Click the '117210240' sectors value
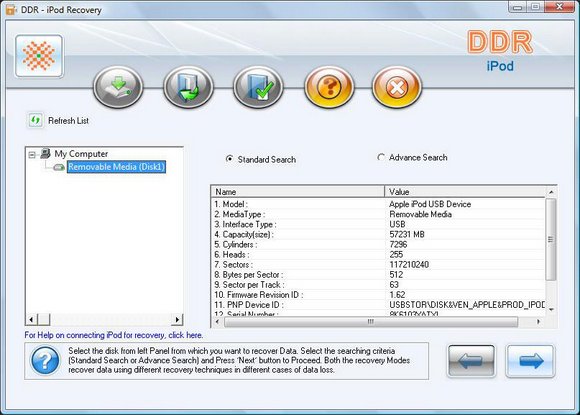 click(409, 264)
